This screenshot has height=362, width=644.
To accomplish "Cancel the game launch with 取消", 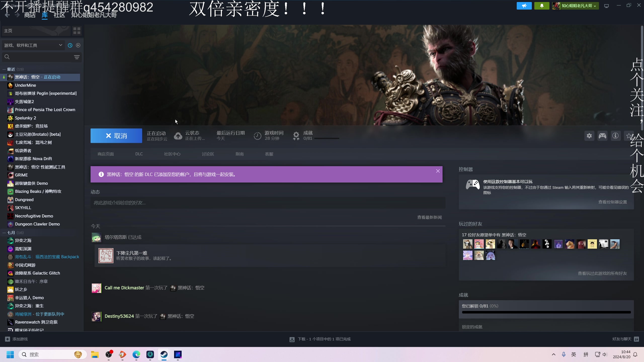I will coord(116,136).
